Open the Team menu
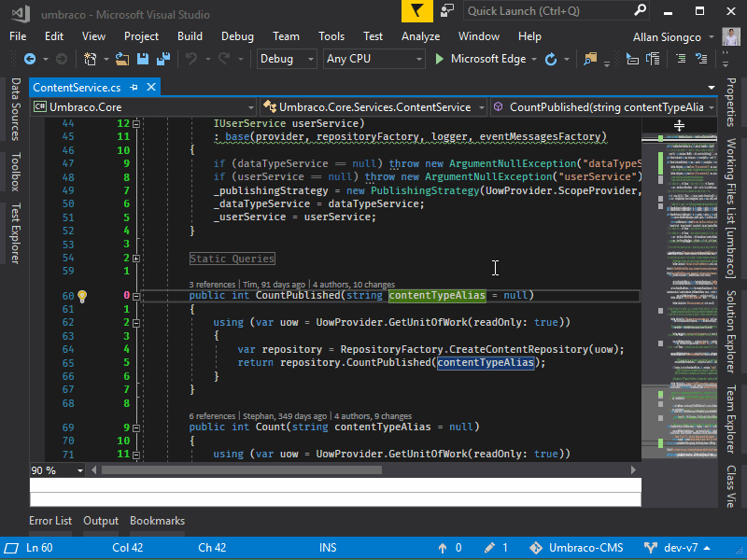The image size is (747, 560). coord(286,35)
